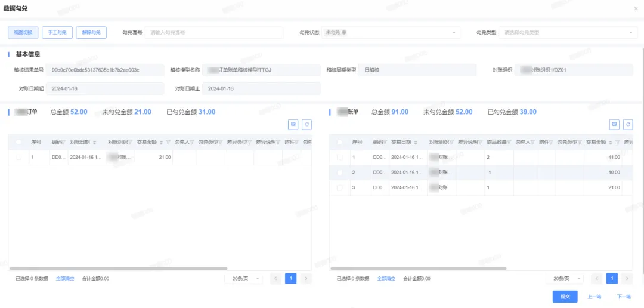Submit with the 提交 button
The height and width of the screenshot is (308, 644).
click(x=565, y=297)
